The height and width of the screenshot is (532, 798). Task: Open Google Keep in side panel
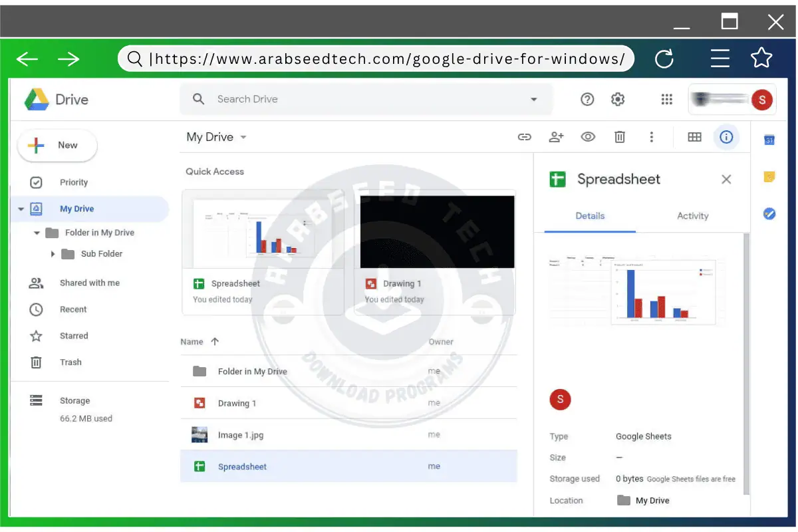(769, 177)
